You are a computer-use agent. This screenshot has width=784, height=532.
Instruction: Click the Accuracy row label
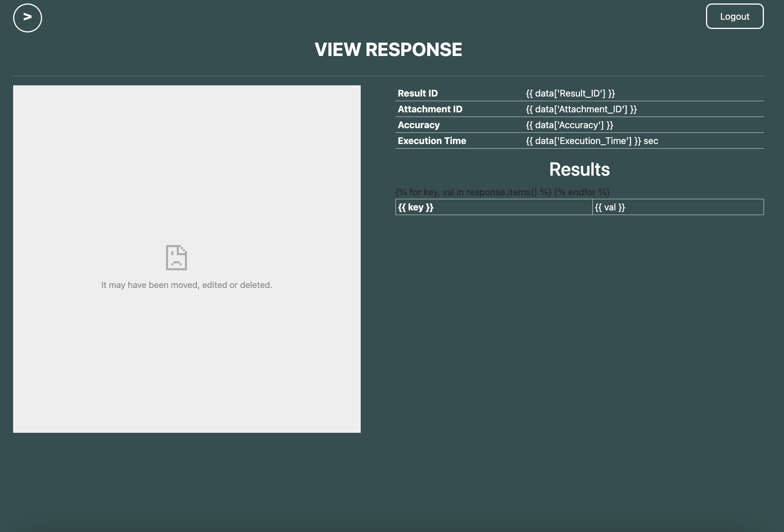click(x=419, y=125)
